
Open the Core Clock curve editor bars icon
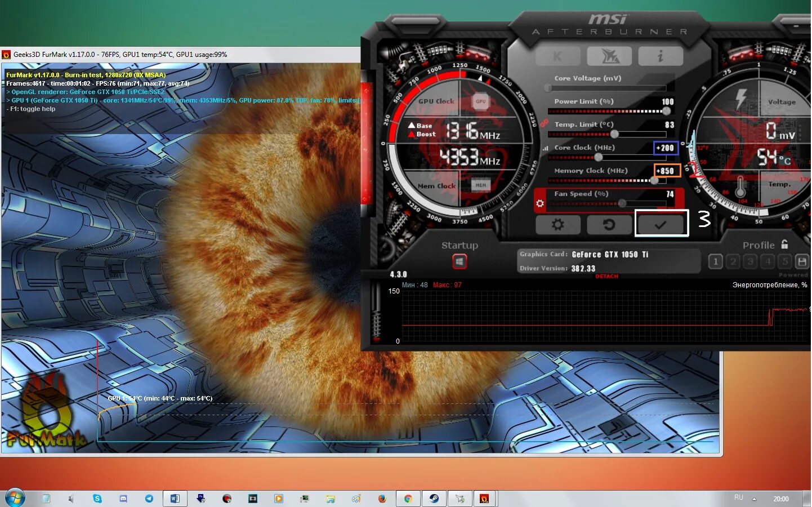click(x=545, y=148)
